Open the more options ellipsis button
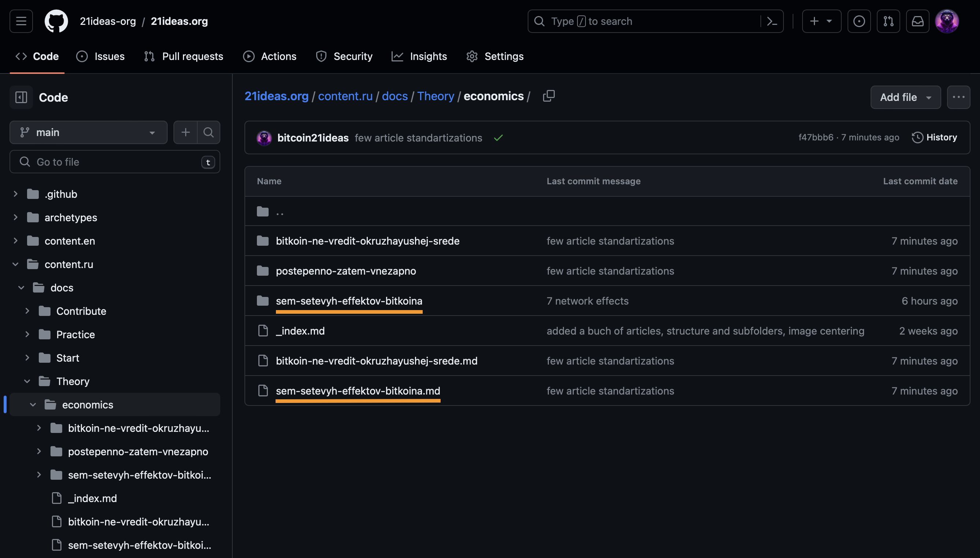Screen dimensions: 980x558 958,97
